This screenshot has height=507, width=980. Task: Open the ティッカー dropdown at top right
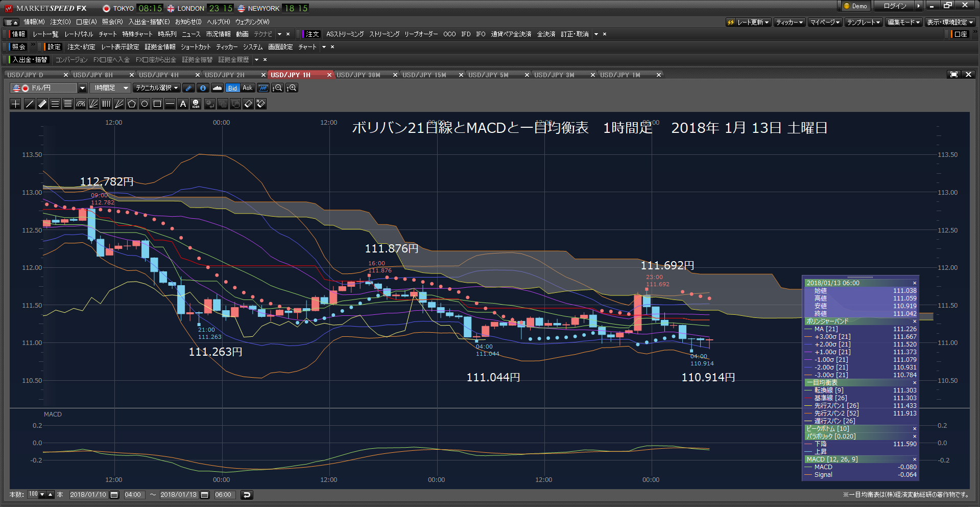[x=790, y=22]
